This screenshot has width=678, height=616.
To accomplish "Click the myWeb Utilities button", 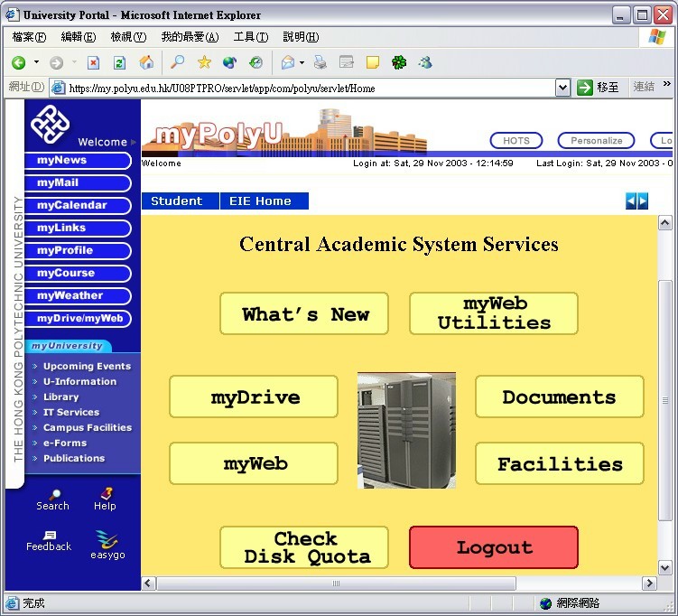I will [x=494, y=313].
